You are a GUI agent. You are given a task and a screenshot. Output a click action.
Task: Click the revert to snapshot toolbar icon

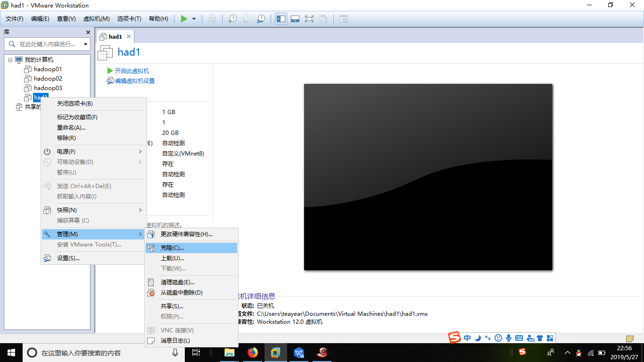[247, 19]
